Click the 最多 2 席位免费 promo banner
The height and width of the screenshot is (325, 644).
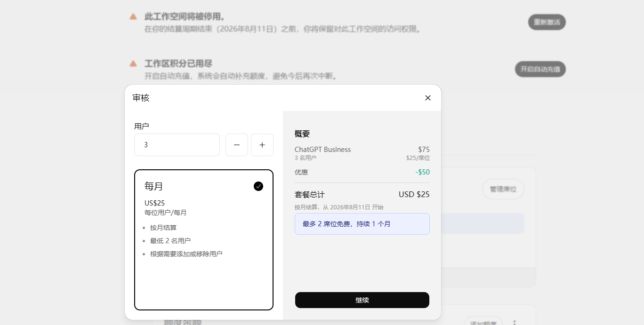click(x=362, y=224)
